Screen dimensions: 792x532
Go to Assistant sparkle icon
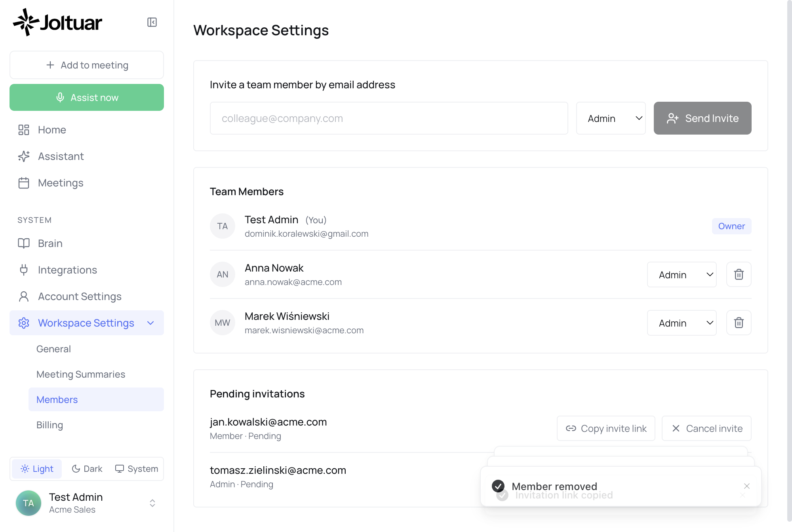pos(24,156)
